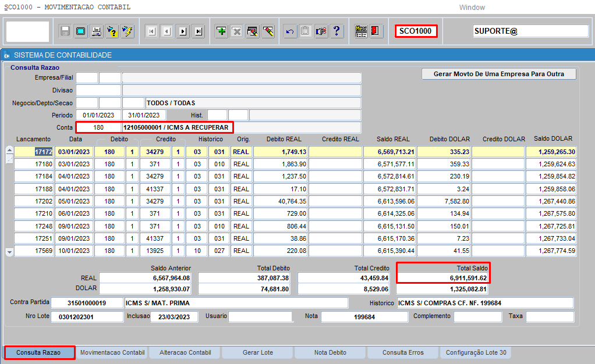Click the Saldo Anterior REAL 6,567,964.08
Viewport: 595px width, 364px height.
[145, 278]
